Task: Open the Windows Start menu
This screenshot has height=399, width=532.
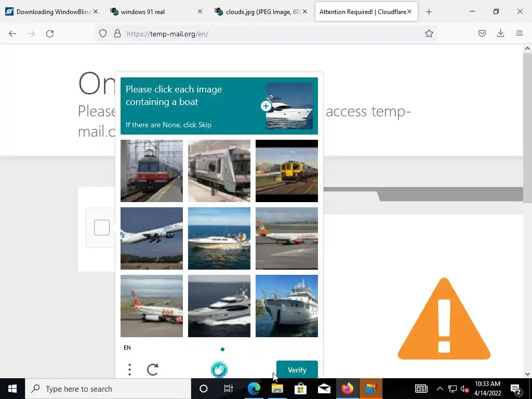Action: [x=12, y=389]
